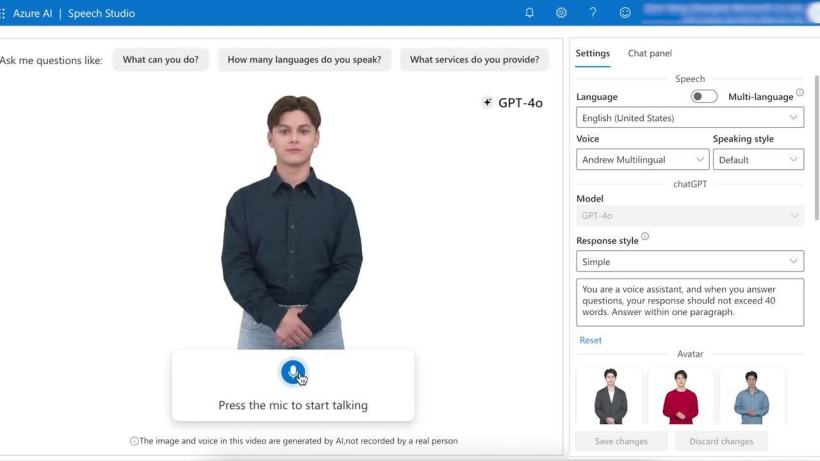The image size is (820, 461).
Task: Open the Voice dropdown showing Andrew Multilingual
Action: point(642,160)
